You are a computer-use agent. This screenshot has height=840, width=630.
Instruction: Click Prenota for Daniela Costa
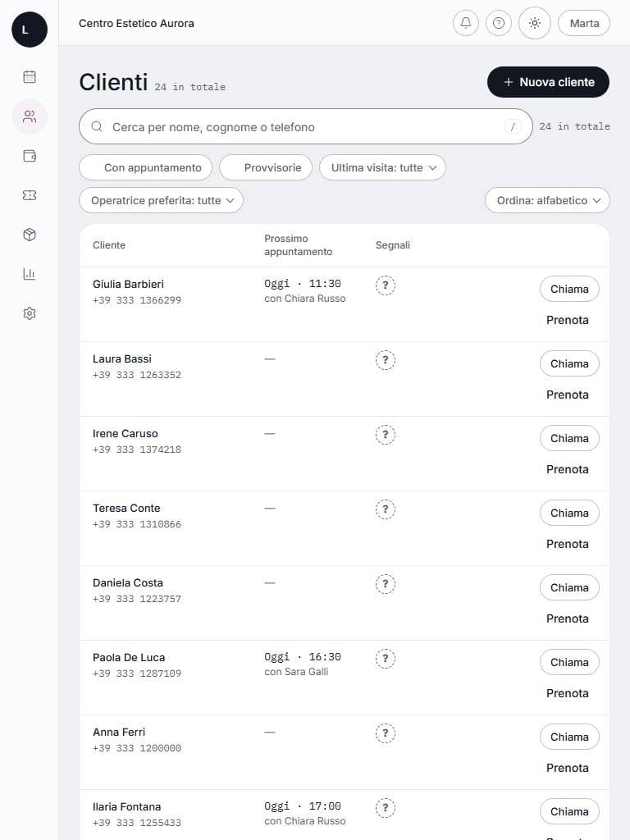point(568,619)
